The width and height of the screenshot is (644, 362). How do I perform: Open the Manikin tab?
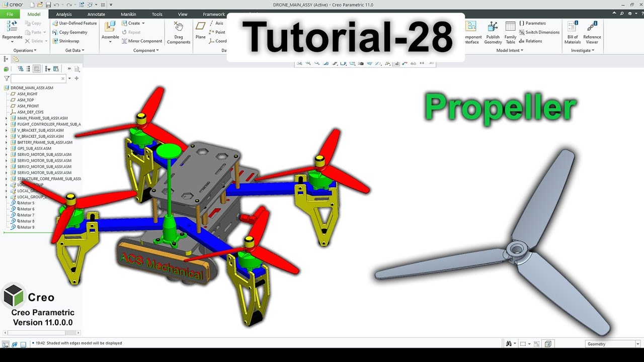click(x=128, y=14)
